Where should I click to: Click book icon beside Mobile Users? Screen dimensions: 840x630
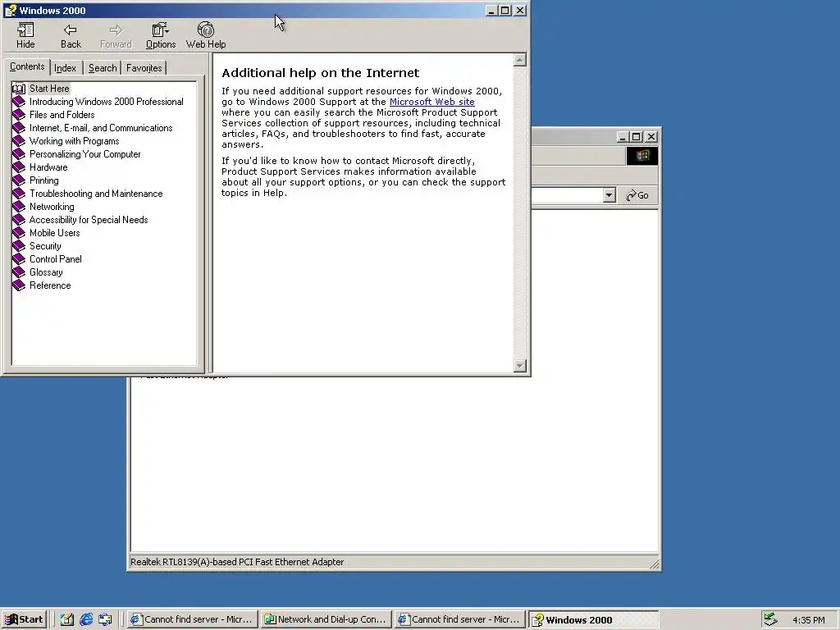(x=19, y=232)
